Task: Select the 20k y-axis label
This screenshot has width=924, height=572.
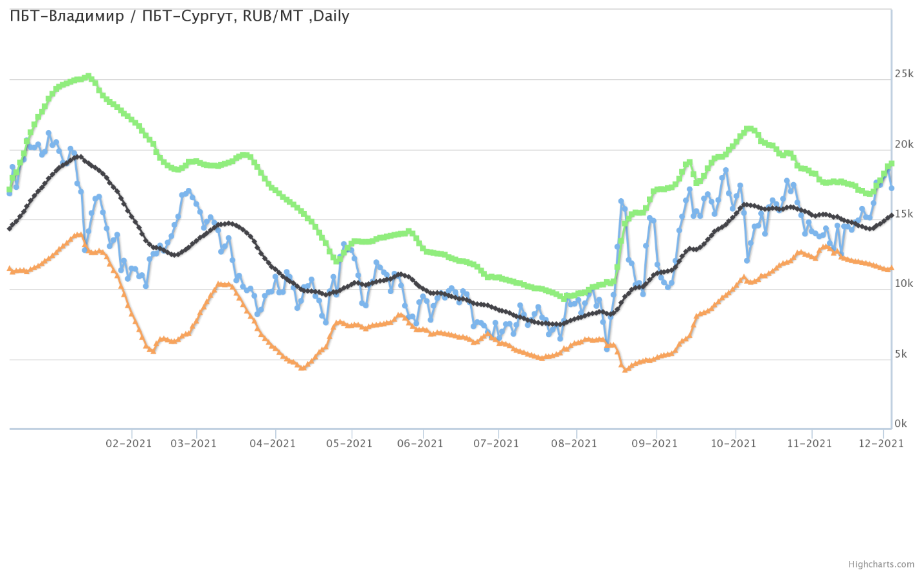Action: [903, 144]
